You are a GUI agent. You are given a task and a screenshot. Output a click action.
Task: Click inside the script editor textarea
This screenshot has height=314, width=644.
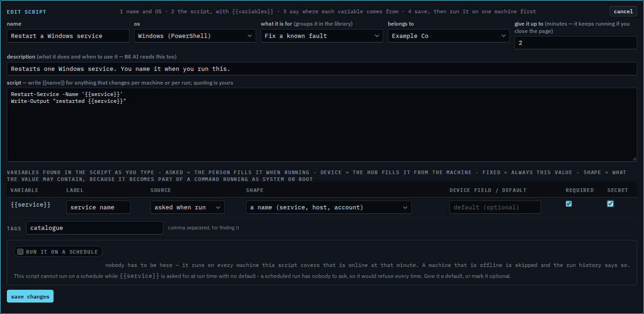pyautogui.click(x=322, y=125)
